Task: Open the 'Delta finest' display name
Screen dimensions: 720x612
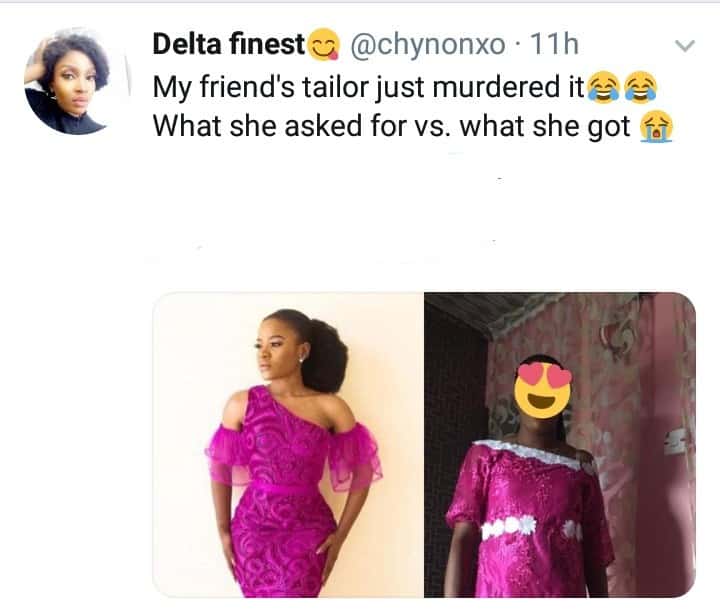Action: [x=228, y=45]
